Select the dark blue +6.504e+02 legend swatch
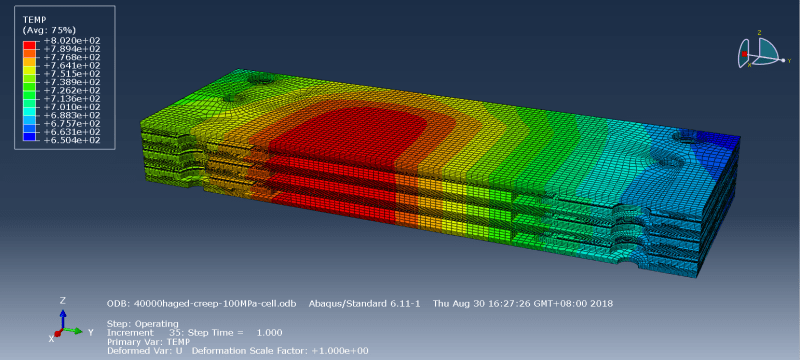This screenshot has width=800, height=360. (29, 136)
